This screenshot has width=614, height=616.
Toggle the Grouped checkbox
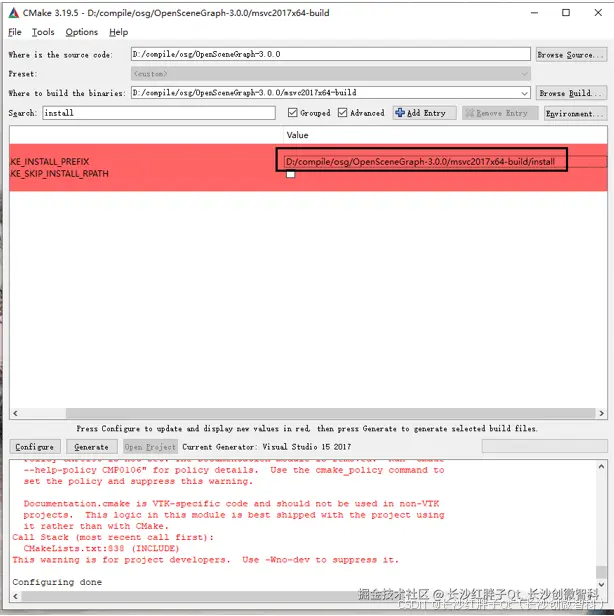[x=293, y=113]
